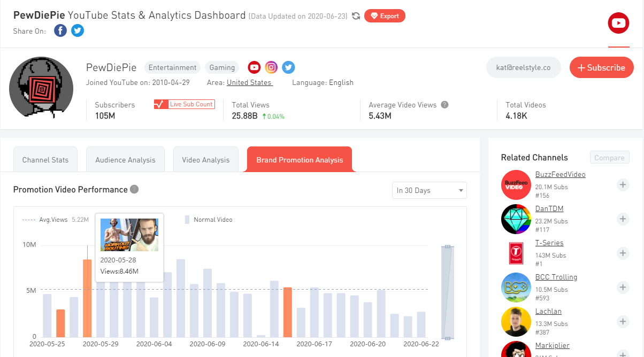Click the T-Series channel logo
The image size is (644, 357).
[x=516, y=253]
